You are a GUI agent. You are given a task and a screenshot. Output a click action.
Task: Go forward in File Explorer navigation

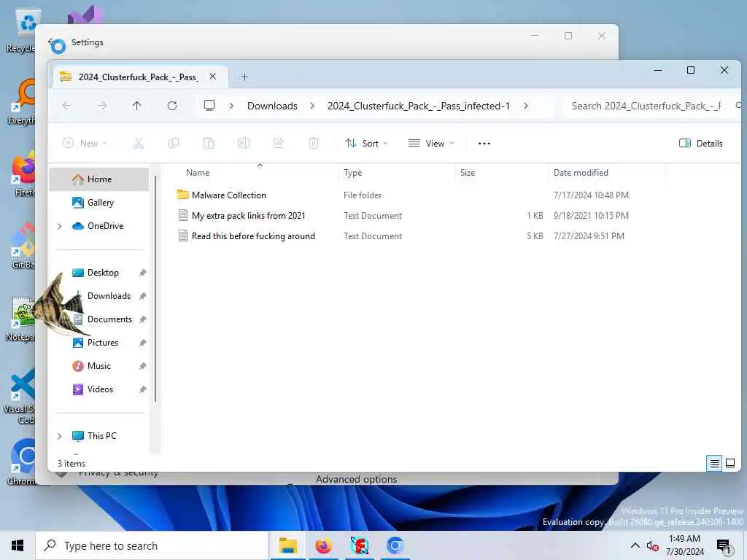click(x=101, y=106)
